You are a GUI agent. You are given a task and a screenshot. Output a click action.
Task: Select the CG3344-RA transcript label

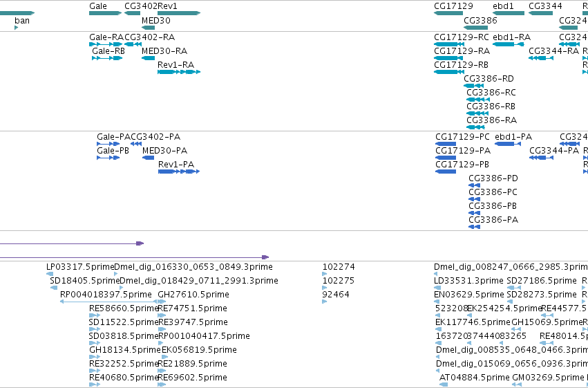point(554,51)
